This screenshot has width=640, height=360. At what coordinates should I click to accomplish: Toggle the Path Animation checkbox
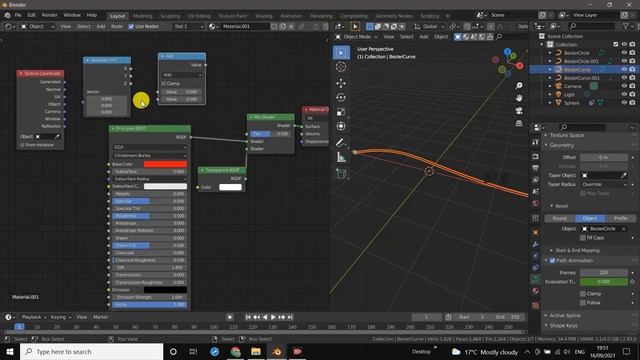point(553,260)
